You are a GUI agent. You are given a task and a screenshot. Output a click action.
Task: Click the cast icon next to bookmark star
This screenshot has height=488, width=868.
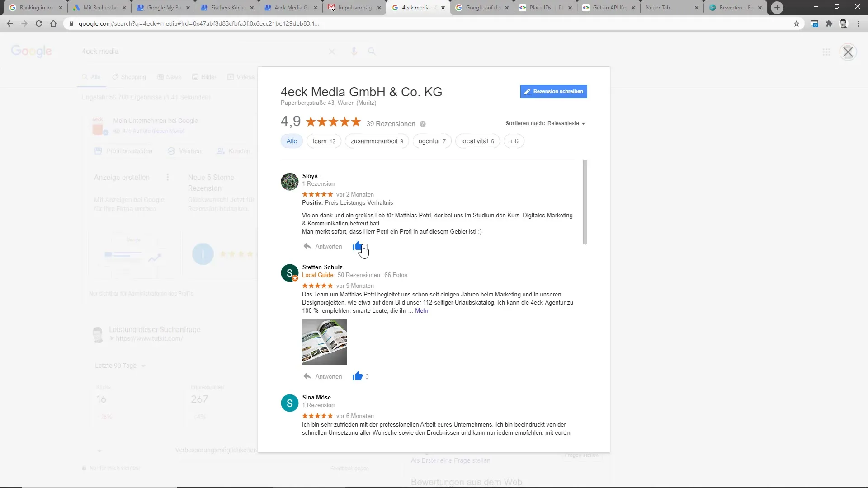pos(815,23)
